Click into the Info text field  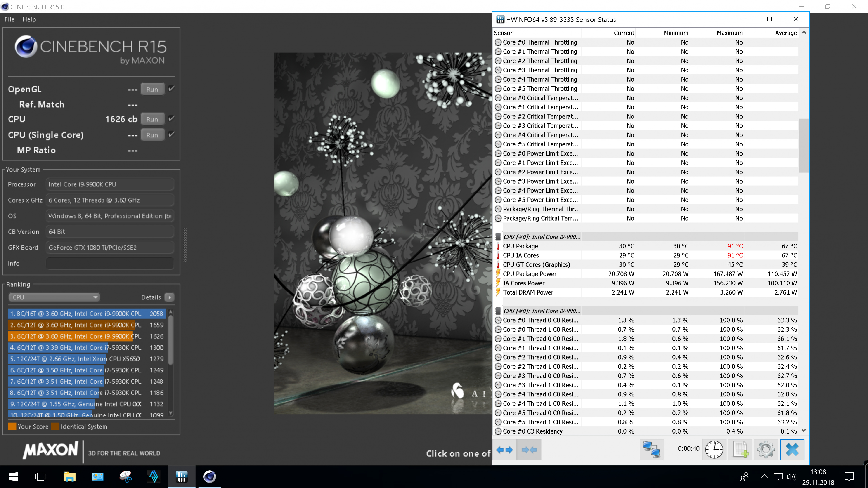pyautogui.click(x=110, y=263)
